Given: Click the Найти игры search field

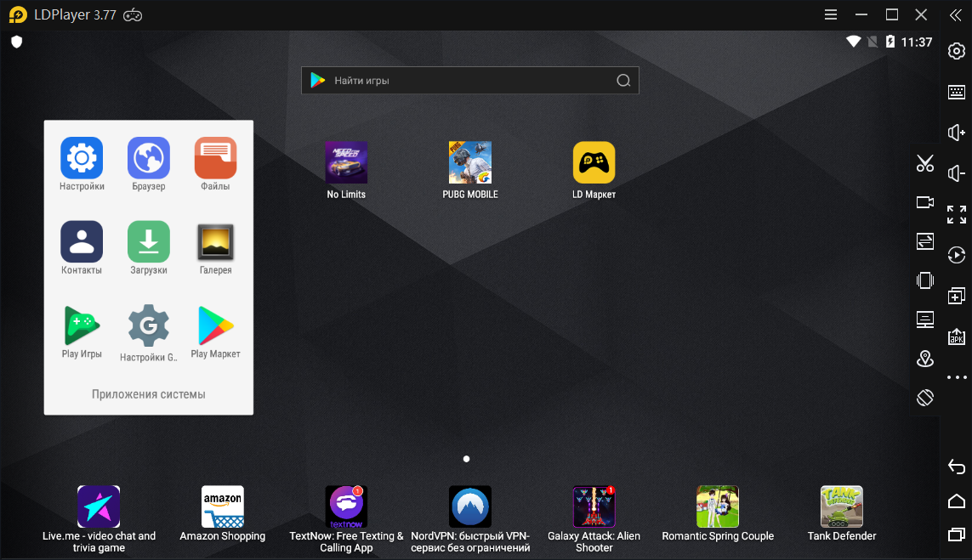Looking at the screenshot, I should click(470, 81).
